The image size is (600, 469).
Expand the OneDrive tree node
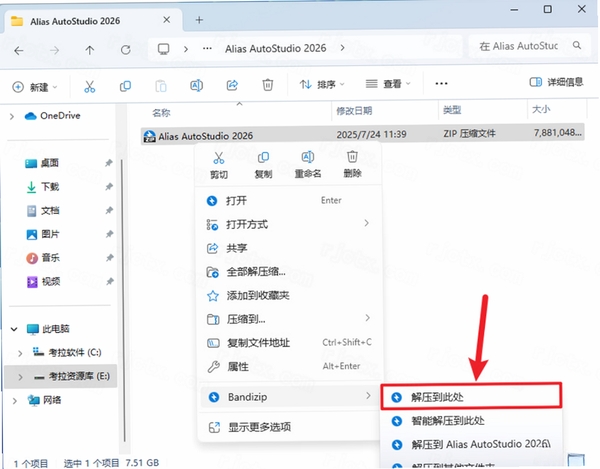[12, 116]
